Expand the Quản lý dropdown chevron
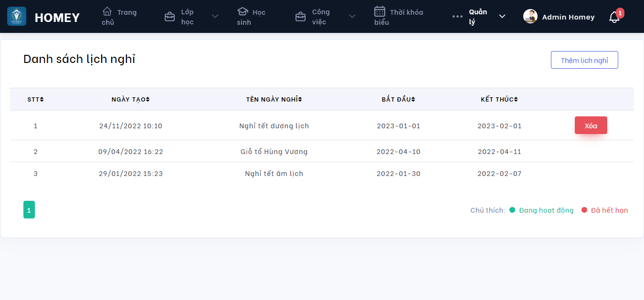This screenshot has height=300, width=644. tap(502, 17)
